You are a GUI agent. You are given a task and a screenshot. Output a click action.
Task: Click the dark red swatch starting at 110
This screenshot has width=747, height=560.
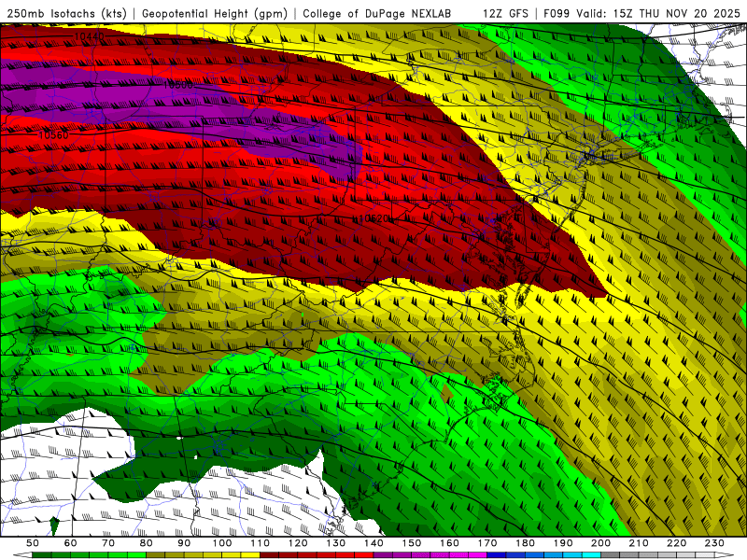[269, 555]
